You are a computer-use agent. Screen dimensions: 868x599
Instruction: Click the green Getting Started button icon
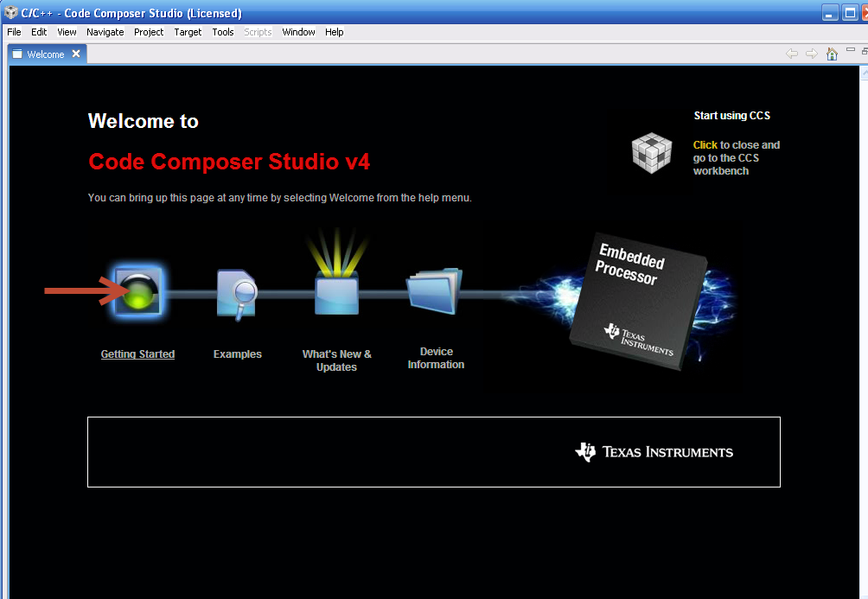coord(137,291)
